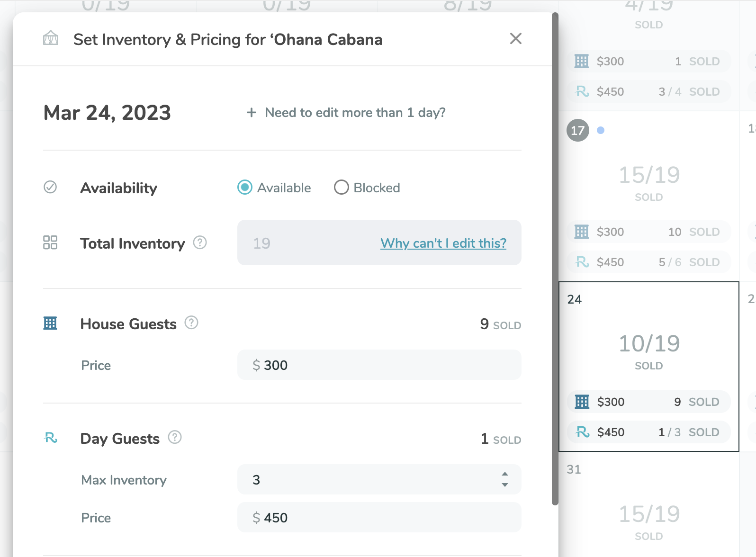Click the Total Inventory help question mark
This screenshot has width=756, height=557.
(200, 243)
